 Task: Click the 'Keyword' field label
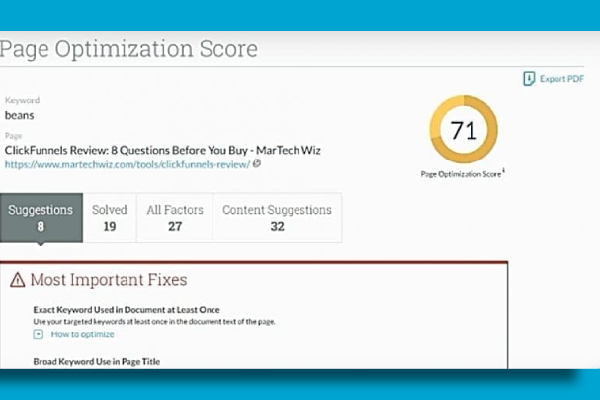[x=22, y=100]
